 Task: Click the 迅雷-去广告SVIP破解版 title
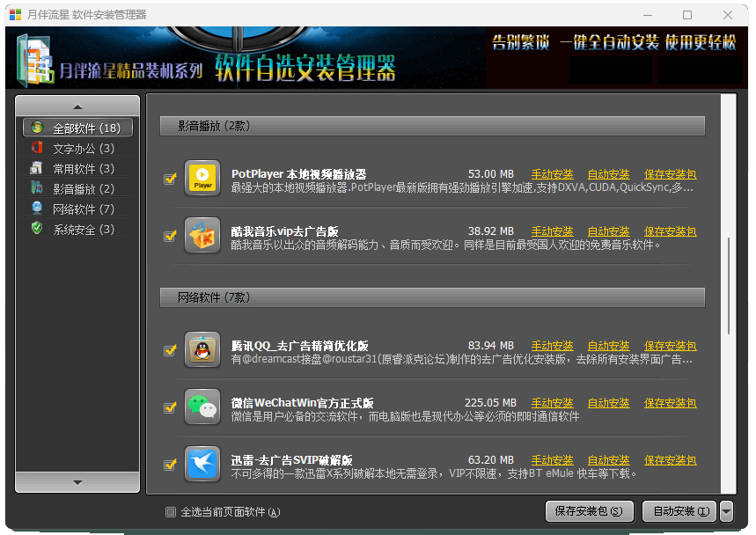tap(291, 460)
